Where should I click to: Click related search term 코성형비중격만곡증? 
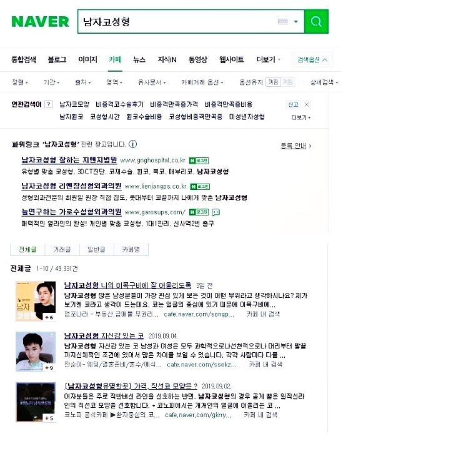(196, 117)
